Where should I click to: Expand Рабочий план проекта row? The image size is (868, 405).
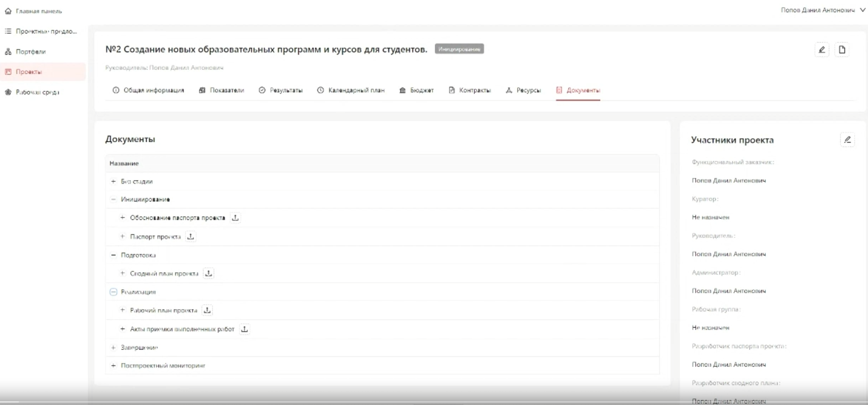pos(123,310)
